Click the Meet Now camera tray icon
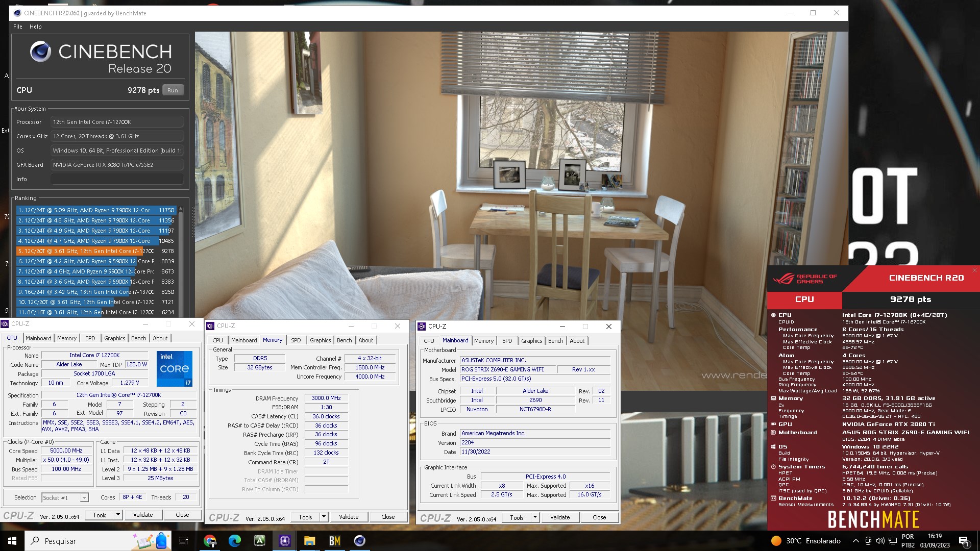The image size is (980, 551). pyautogui.click(x=869, y=541)
